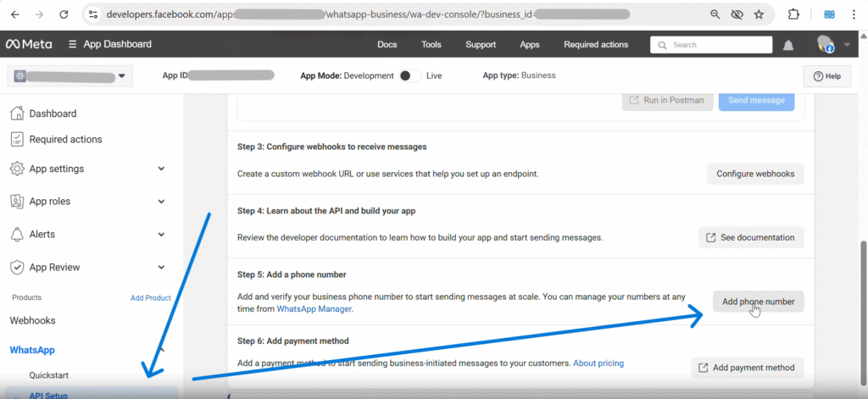Toggle App Mode from Development to Live
Viewport: 868px width, 399px height.
tap(409, 75)
